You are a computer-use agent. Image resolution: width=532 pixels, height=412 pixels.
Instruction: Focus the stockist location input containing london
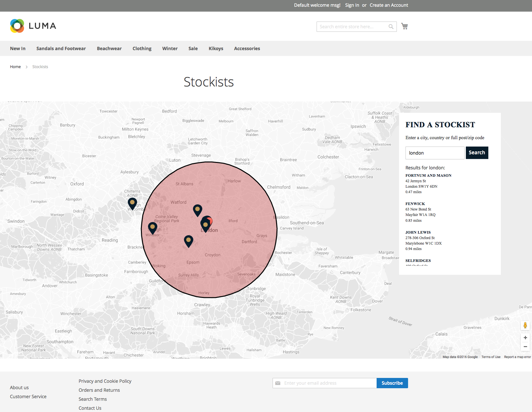point(435,153)
